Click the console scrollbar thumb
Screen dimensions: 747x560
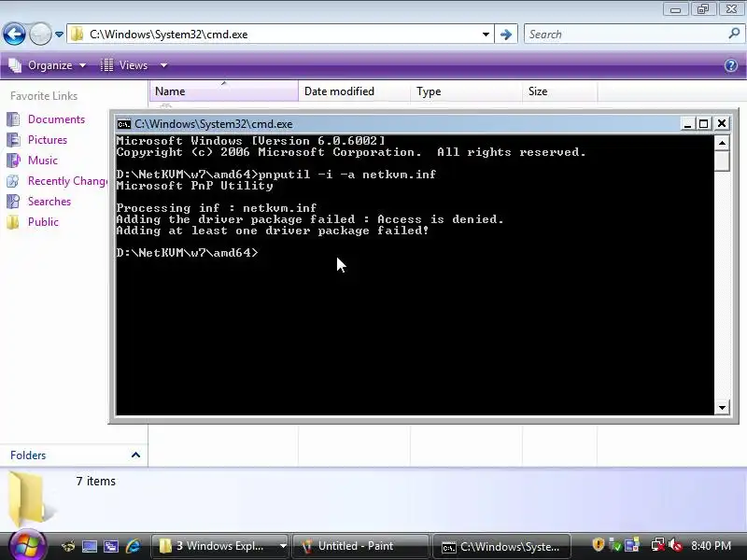click(722, 161)
